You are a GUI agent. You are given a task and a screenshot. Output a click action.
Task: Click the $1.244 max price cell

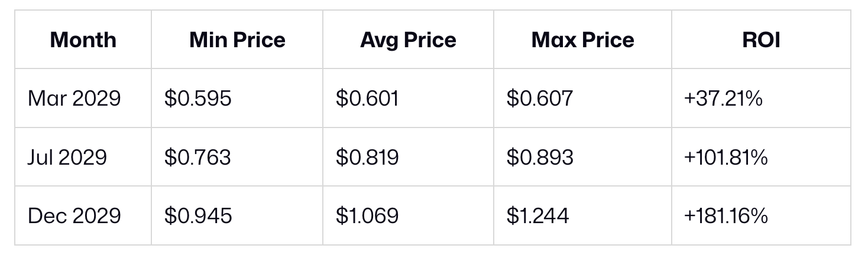(537, 215)
